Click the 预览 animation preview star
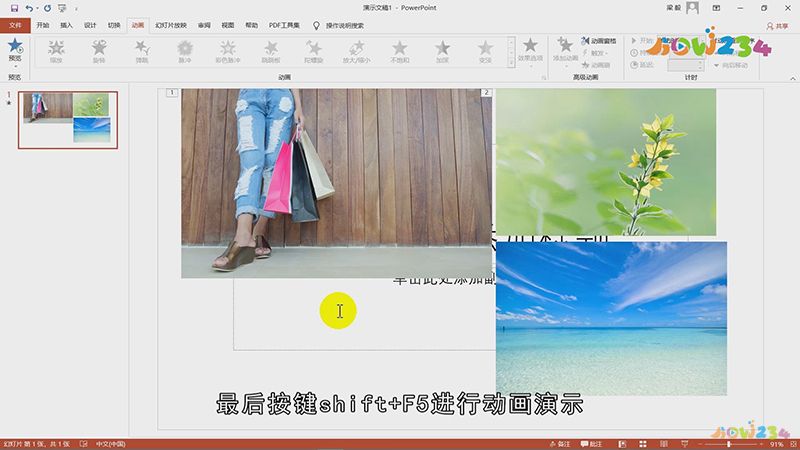This screenshot has width=800, height=450. 15,46
